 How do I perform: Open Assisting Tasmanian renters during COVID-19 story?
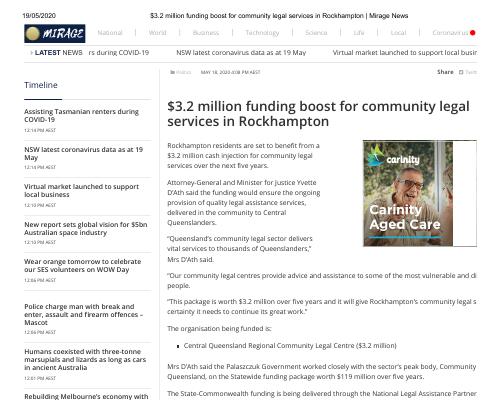pyautogui.click(x=81, y=116)
